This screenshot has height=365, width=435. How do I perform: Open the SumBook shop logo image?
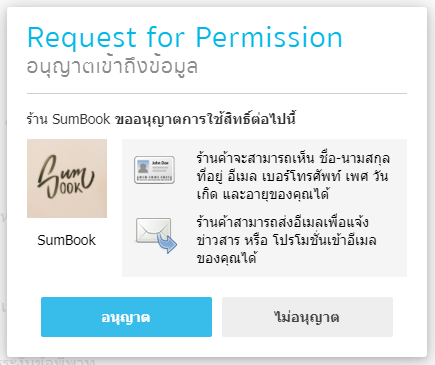click(x=67, y=178)
